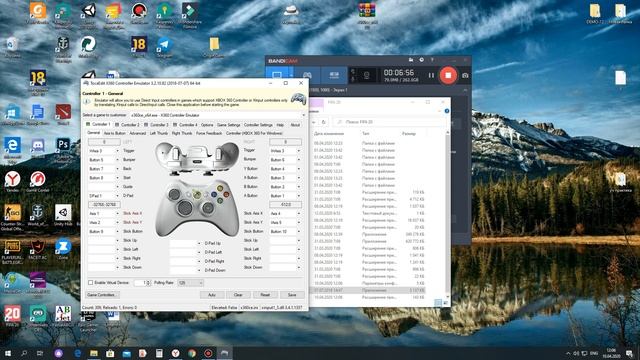
Task: Open Counter-Strike Global Offensive desktop icon
Action: [12, 218]
